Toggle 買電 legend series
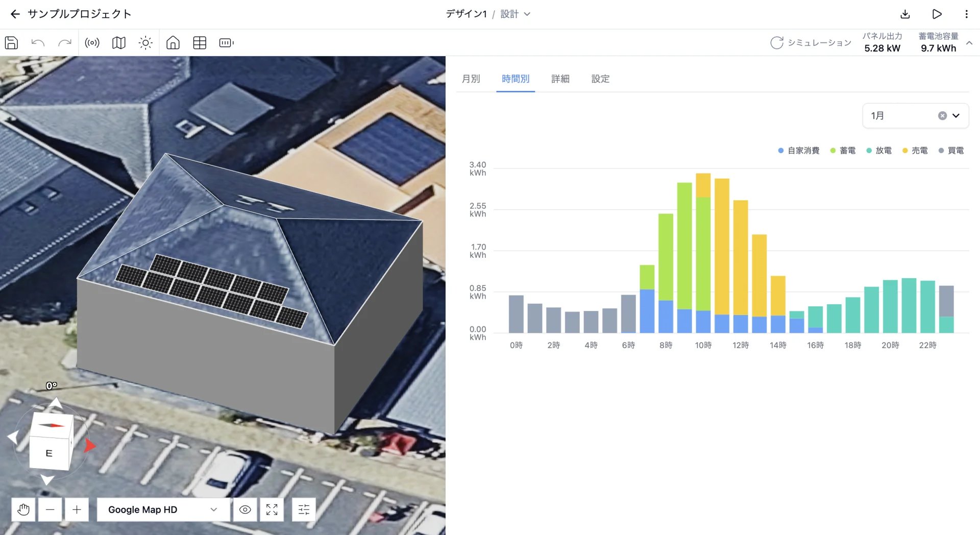Screen dimensions: 980x535 pos(951,151)
